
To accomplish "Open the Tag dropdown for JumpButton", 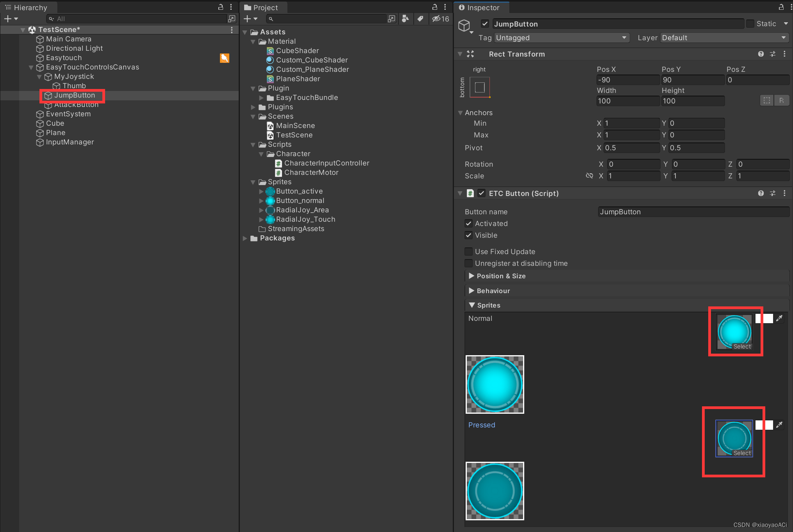I will coord(559,38).
